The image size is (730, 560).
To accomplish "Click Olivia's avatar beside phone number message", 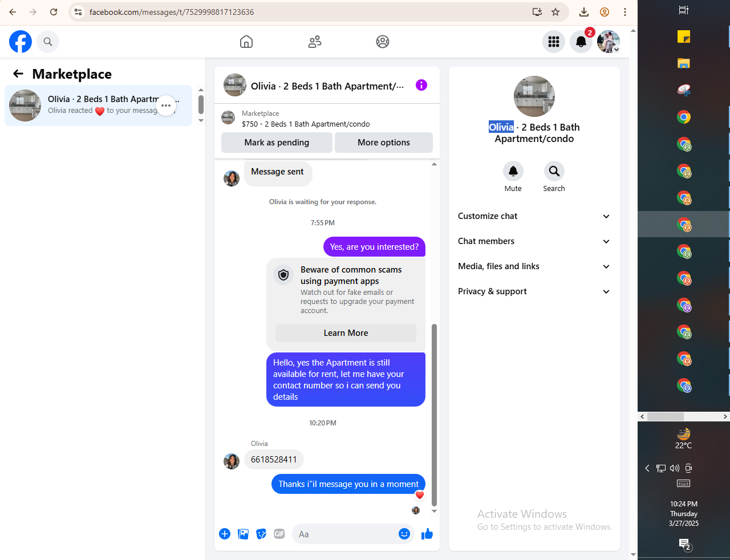I will pyautogui.click(x=232, y=461).
